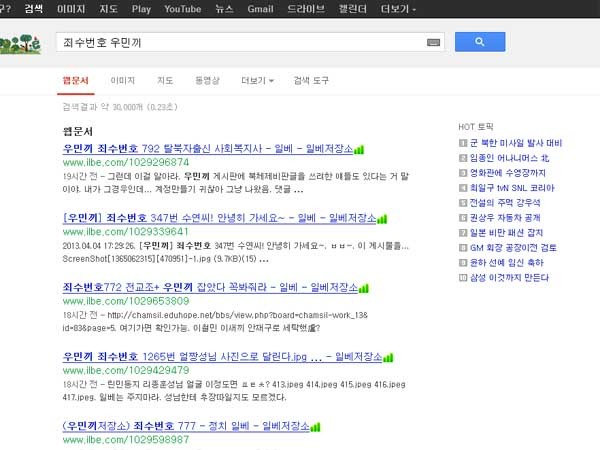Click URL www.ilbe.com/1029598987
Viewport: 600px width, 450px height.
pos(126,439)
